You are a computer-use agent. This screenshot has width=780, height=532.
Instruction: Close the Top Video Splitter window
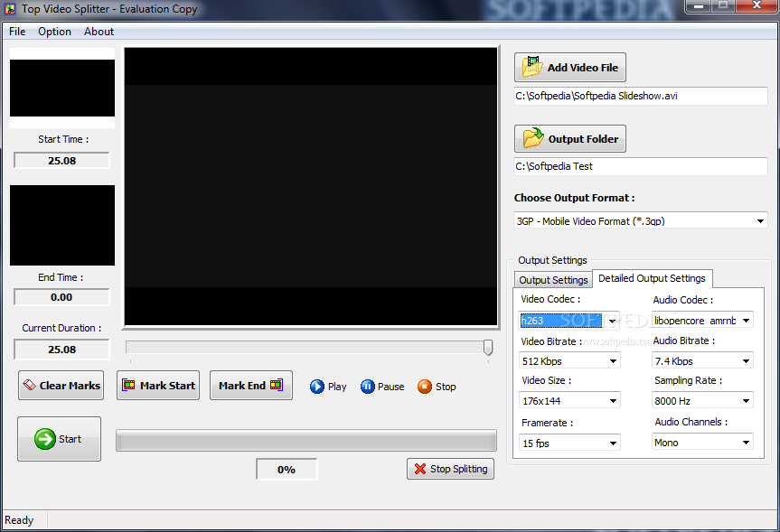[757, 6]
